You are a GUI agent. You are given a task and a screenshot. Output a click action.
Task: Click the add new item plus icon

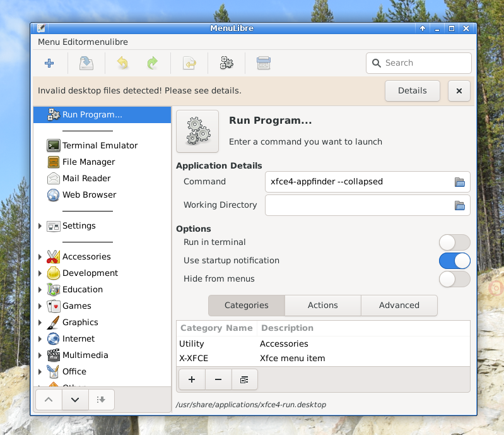49,63
